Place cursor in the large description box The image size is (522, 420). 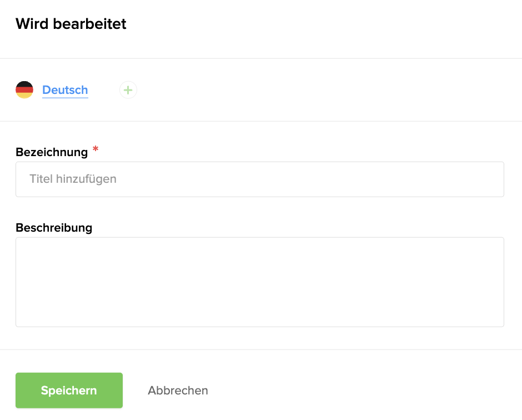pyautogui.click(x=260, y=282)
